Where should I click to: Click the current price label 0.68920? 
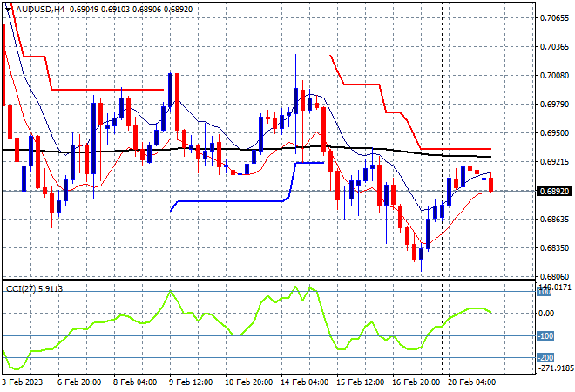(x=554, y=191)
